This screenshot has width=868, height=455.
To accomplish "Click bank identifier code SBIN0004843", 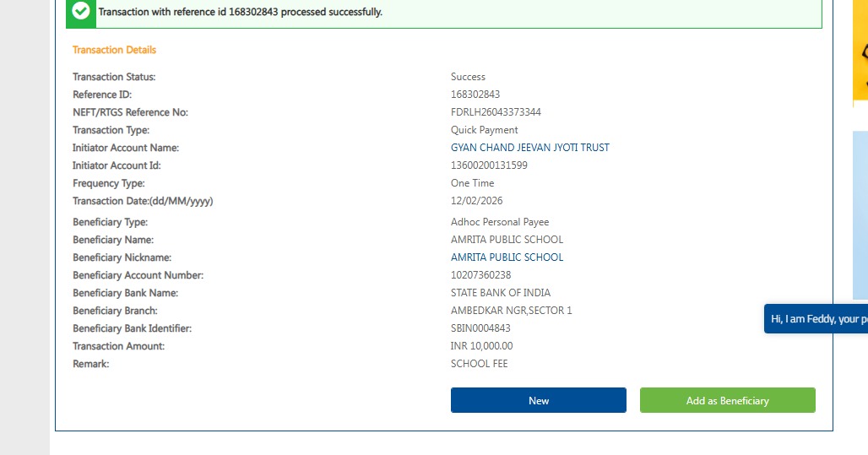I will (480, 328).
